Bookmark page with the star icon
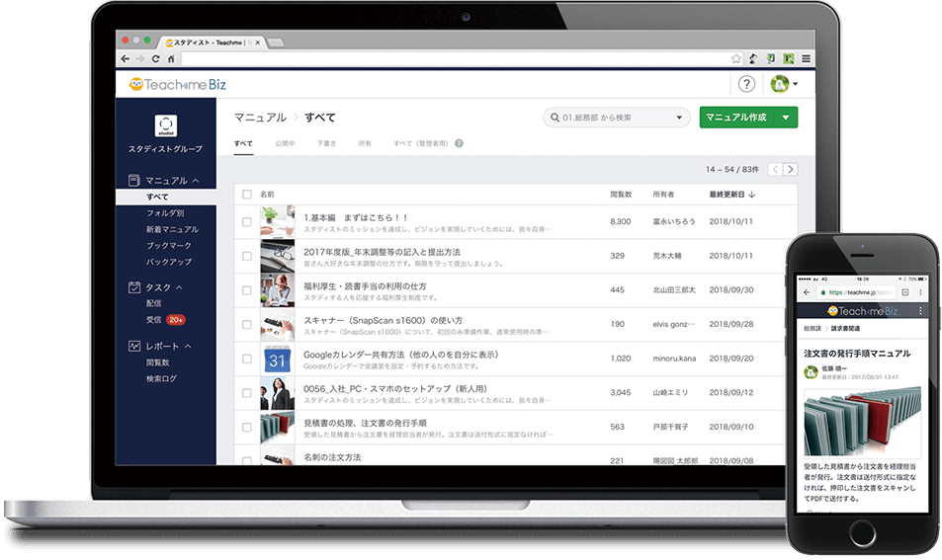 736,59
